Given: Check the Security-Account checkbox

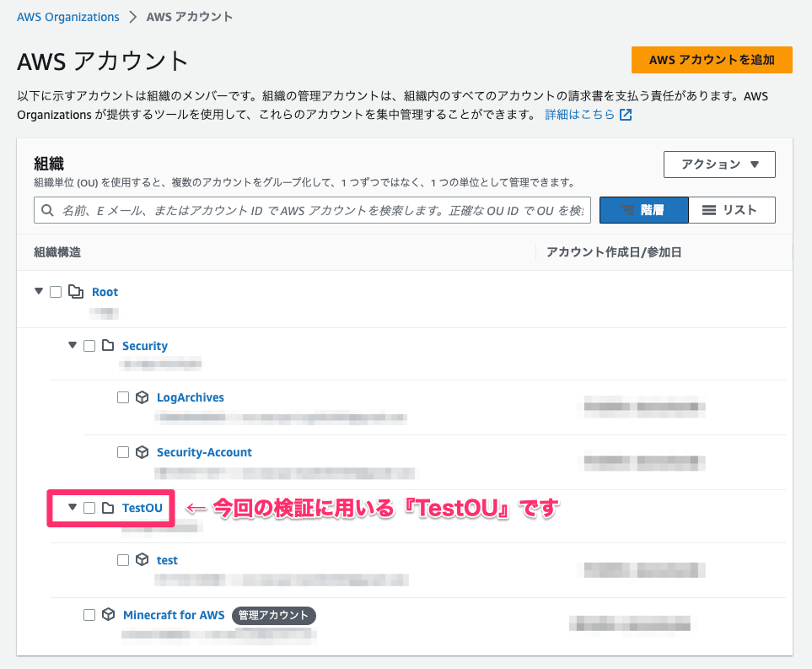Looking at the screenshot, I should 123,452.
